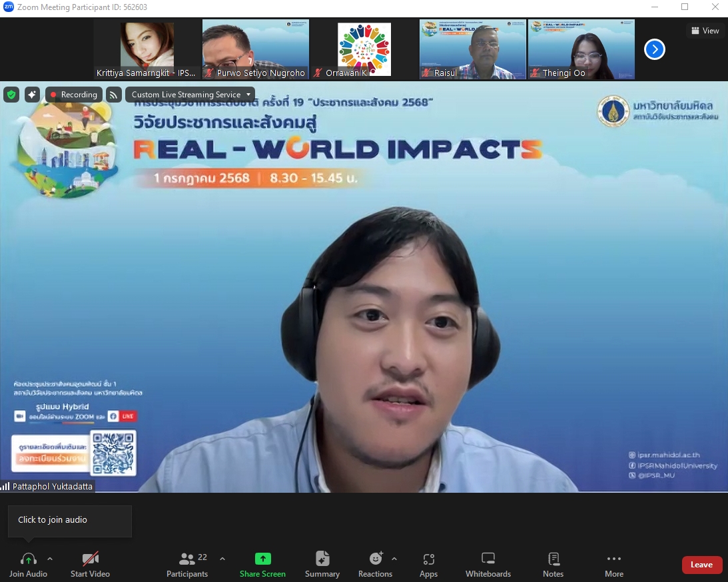Image resolution: width=728 pixels, height=582 pixels.
Task: Open Reactions emoji menu
Action: click(x=376, y=565)
